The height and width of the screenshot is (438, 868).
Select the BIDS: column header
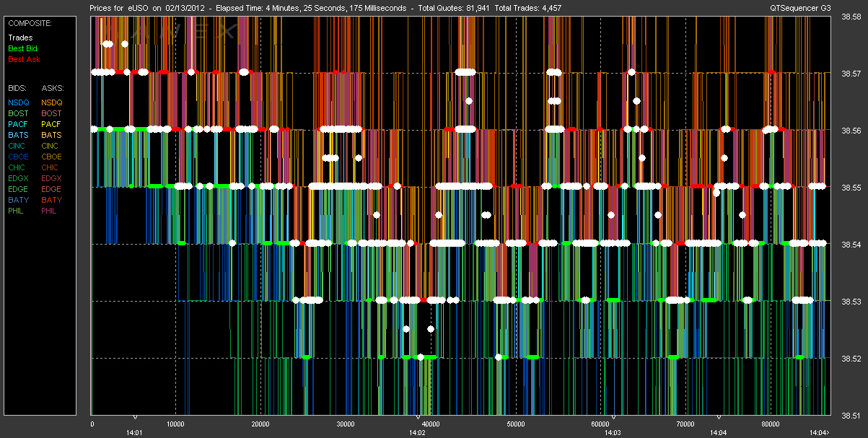(17, 87)
